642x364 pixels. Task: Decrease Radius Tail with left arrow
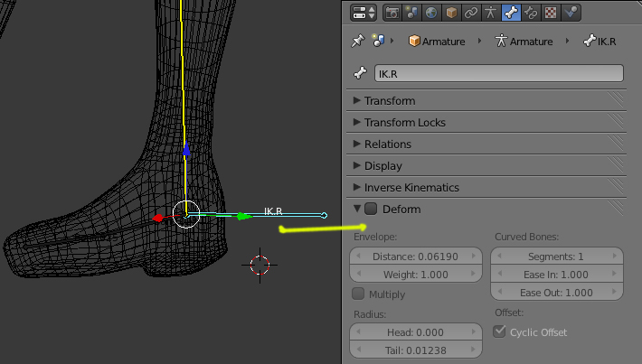(x=359, y=350)
